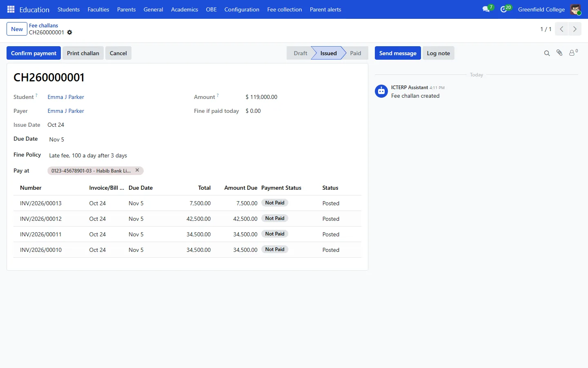The width and height of the screenshot is (588, 368).
Task: Open the gear actions menu beside CH260000001
Action: tap(69, 32)
